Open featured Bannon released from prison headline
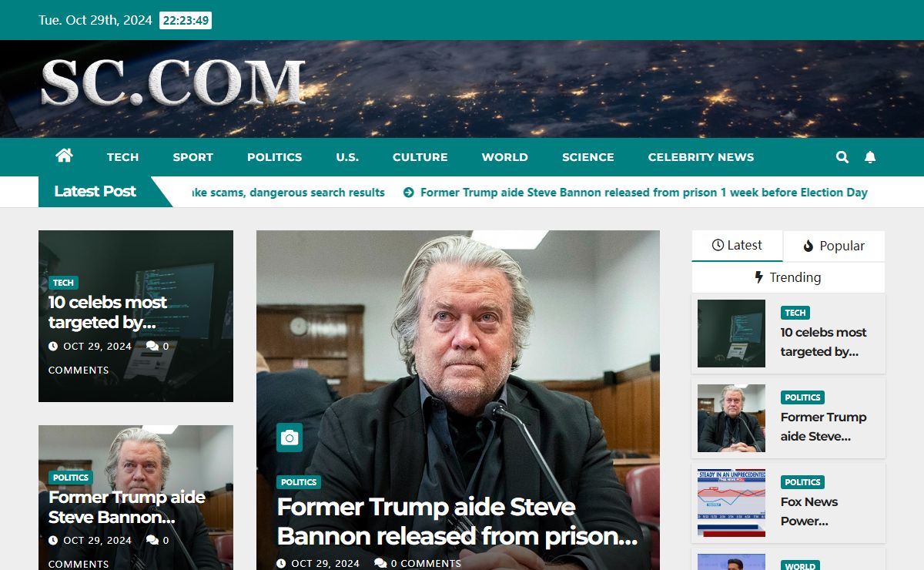The width and height of the screenshot is (924, 570). point(457,521)
